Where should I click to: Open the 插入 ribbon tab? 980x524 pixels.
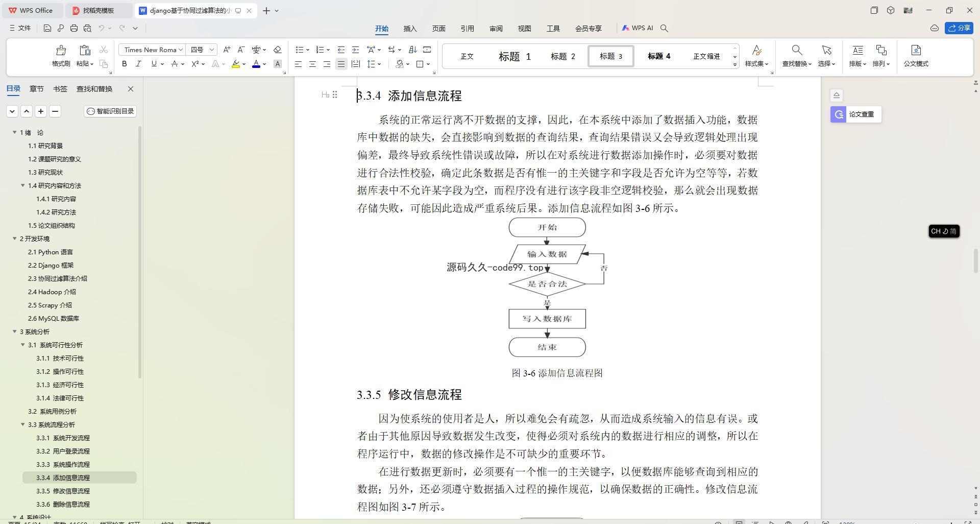point(410,29)
